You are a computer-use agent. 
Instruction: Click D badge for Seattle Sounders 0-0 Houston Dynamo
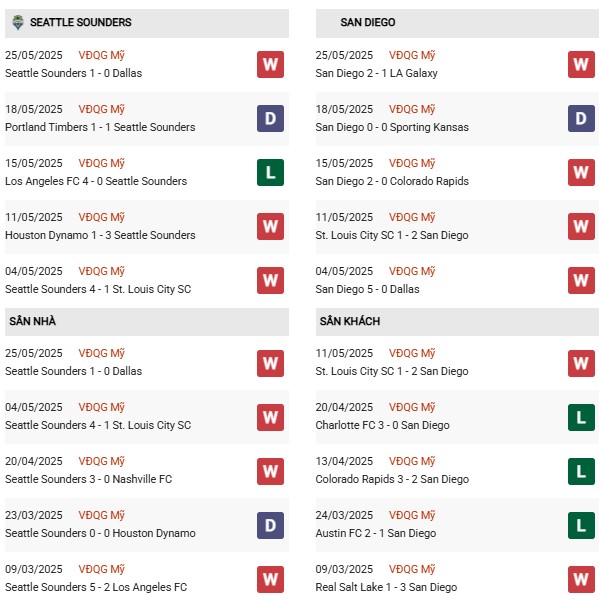pos(270,525)
